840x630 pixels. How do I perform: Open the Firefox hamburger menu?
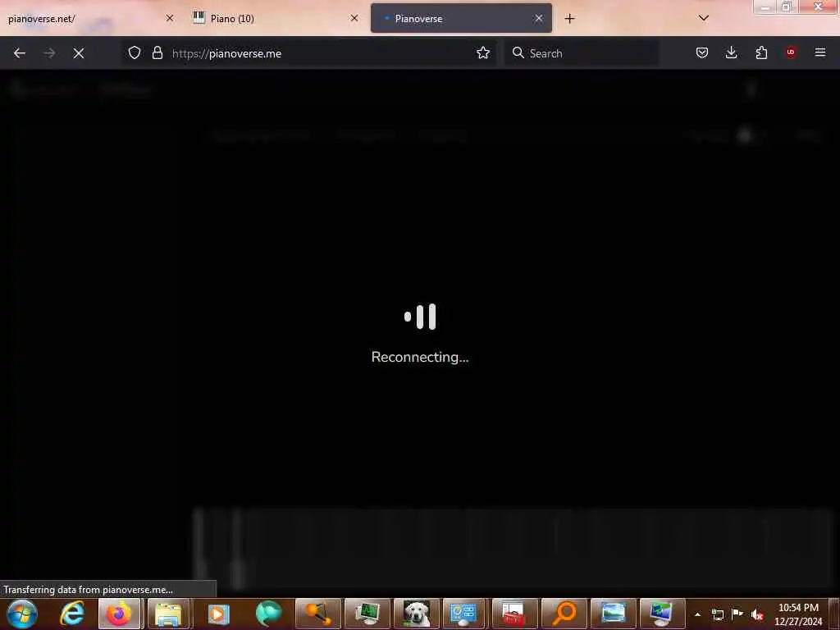pyautogui.click(x=820, y=52)
